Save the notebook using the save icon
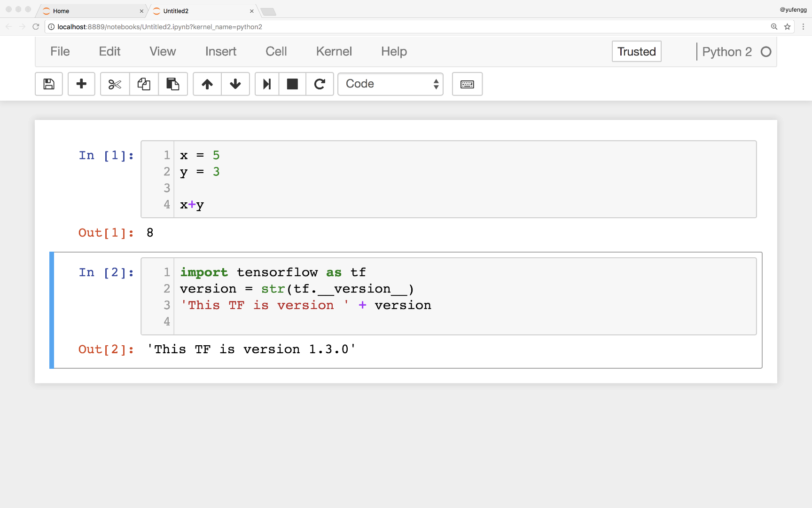812x508 pixels. [x=48, y=84]
